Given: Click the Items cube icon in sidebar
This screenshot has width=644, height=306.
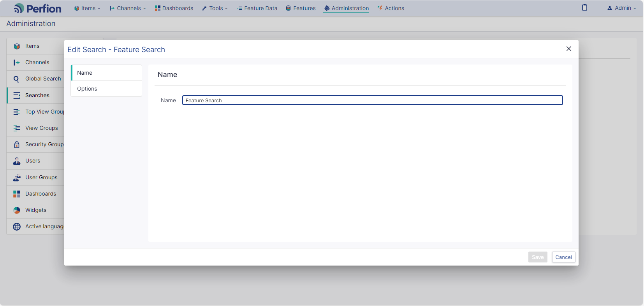Looking at the screenshot, I should tap(17, 46).
